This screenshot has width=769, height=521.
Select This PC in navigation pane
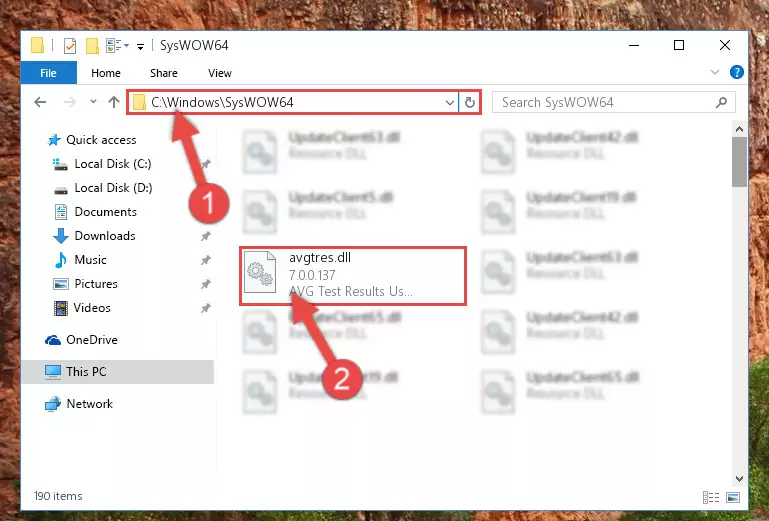[118, 372]
